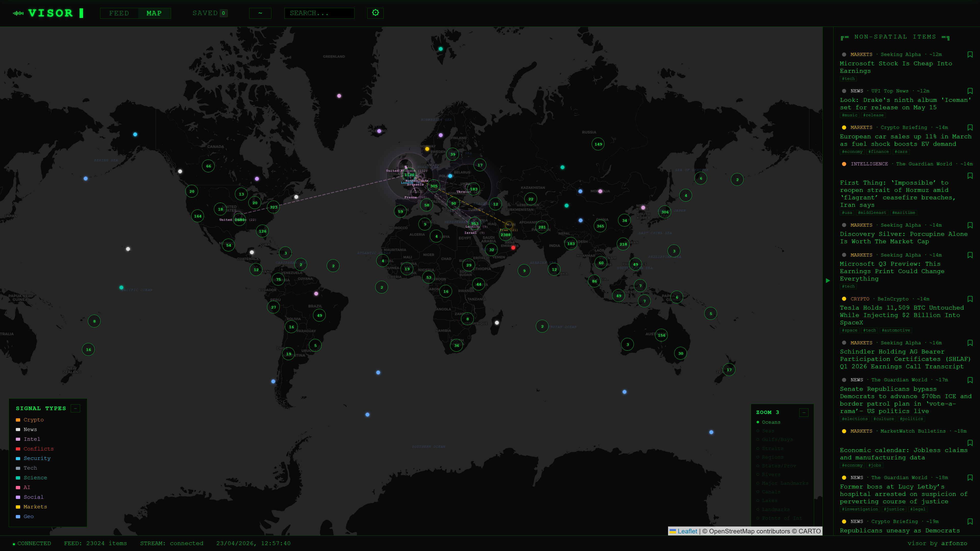Toggle the Oceans map label layer
This screenshot has width=980, height=551.
[770, 422]
